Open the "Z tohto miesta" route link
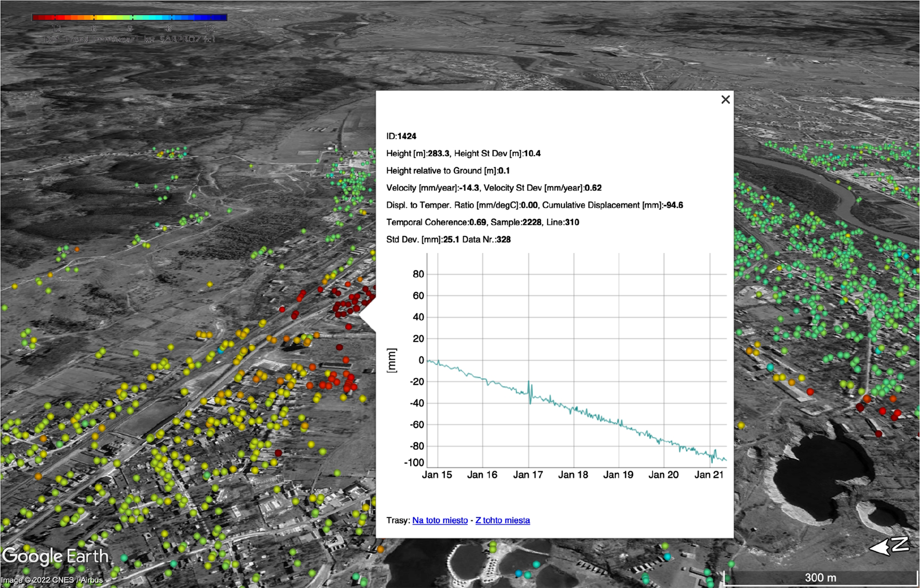This screenshot has height=588, width=920. coord(502,520)
